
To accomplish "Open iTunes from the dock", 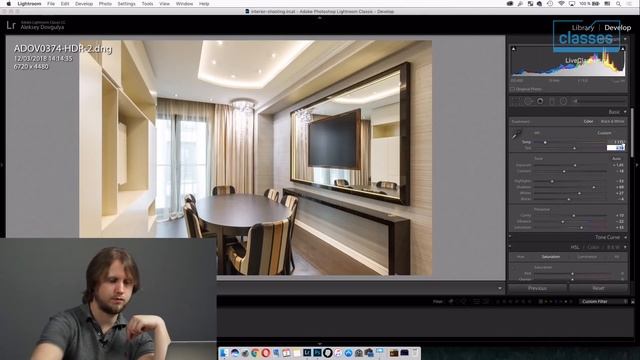I will coord(338,353).
